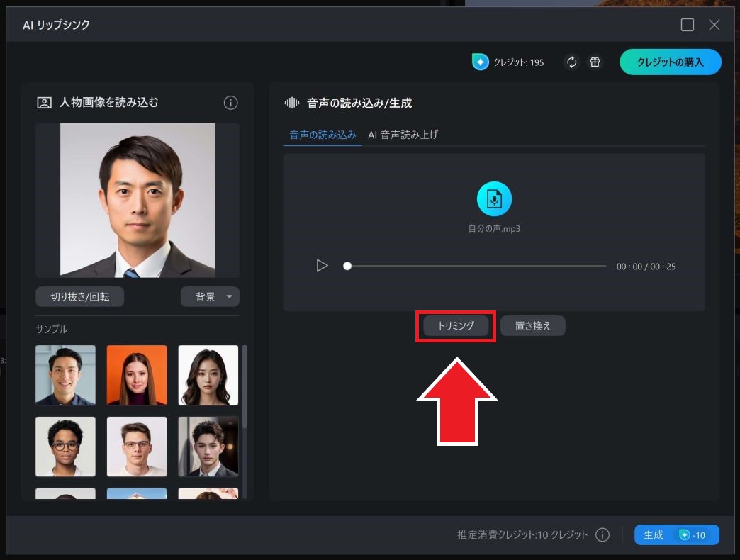The width and height of the screenshot is (740, 560).
Task: Select woman on orange background sample
Action: tap(137, 375)
